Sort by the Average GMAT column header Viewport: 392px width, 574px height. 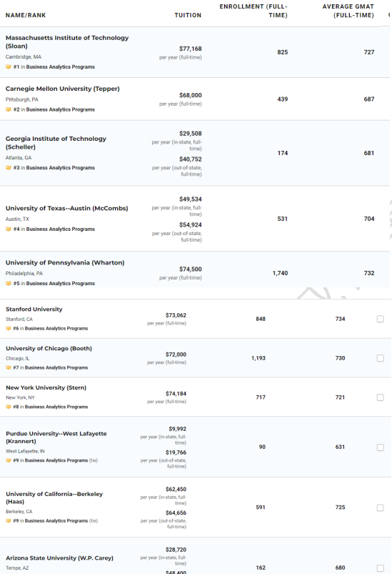tap(348, 11)
